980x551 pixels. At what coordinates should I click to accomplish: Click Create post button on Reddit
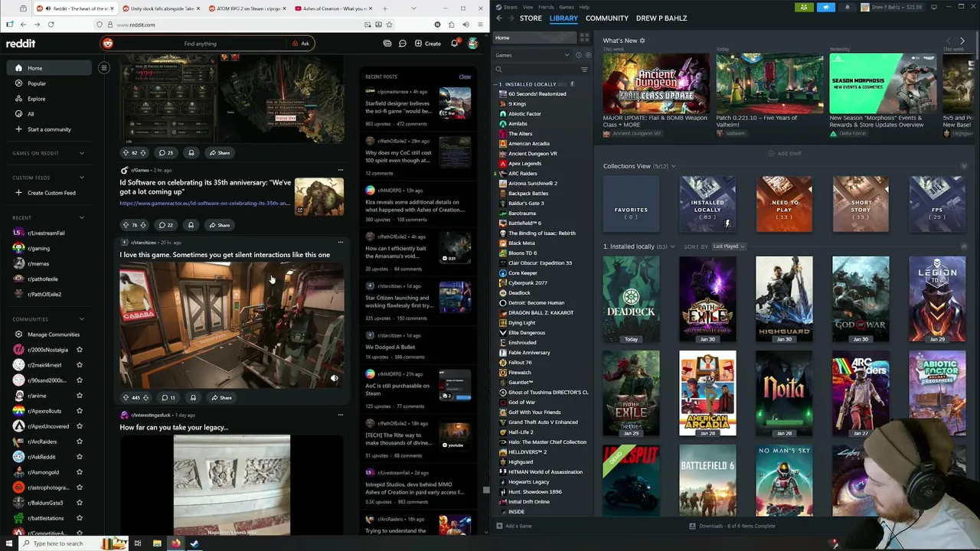coord(428,44)
